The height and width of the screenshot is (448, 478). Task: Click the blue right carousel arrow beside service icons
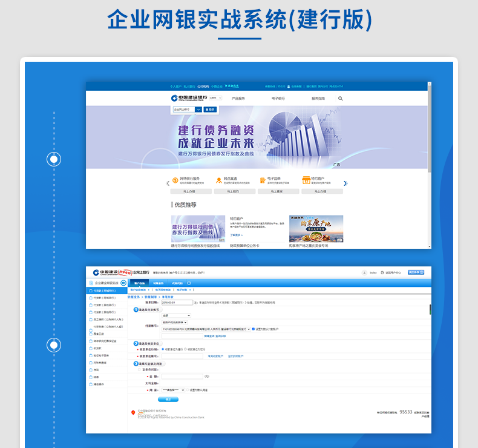point(345,183)
